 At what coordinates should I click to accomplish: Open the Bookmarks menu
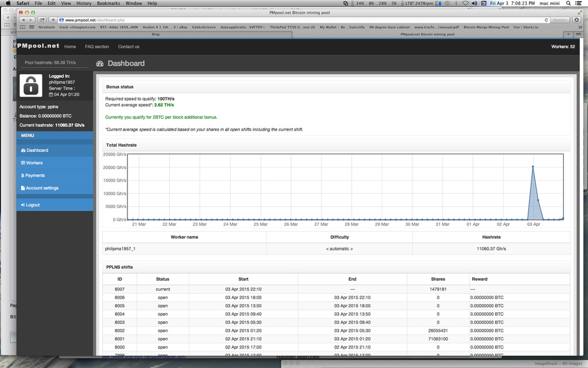[109, 3]
